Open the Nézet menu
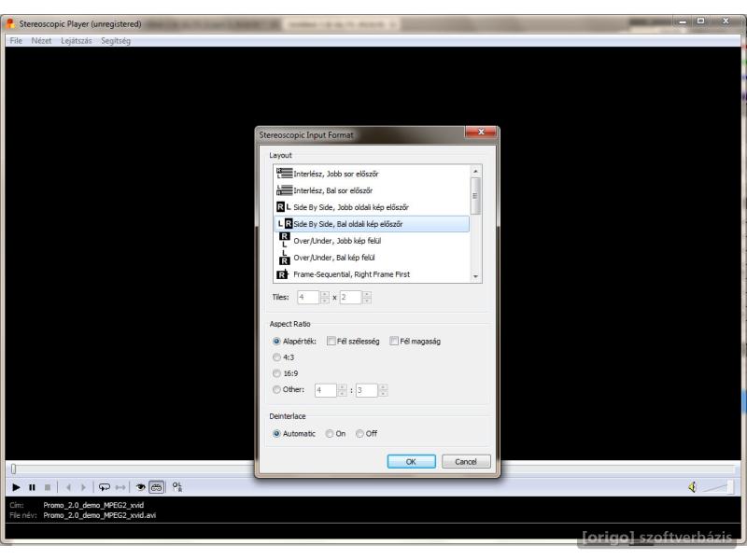The width and height of the screenshot is (747, 560). [x=41, y=41]
